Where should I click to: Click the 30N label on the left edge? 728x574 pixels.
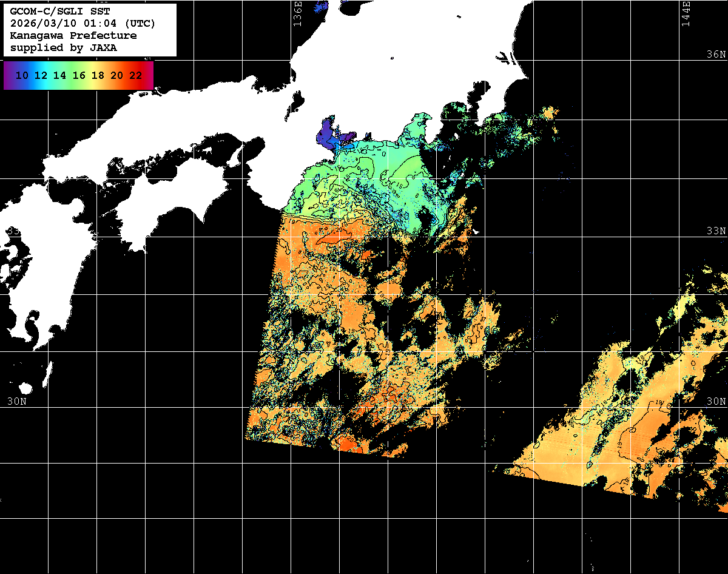click(16, 401)
